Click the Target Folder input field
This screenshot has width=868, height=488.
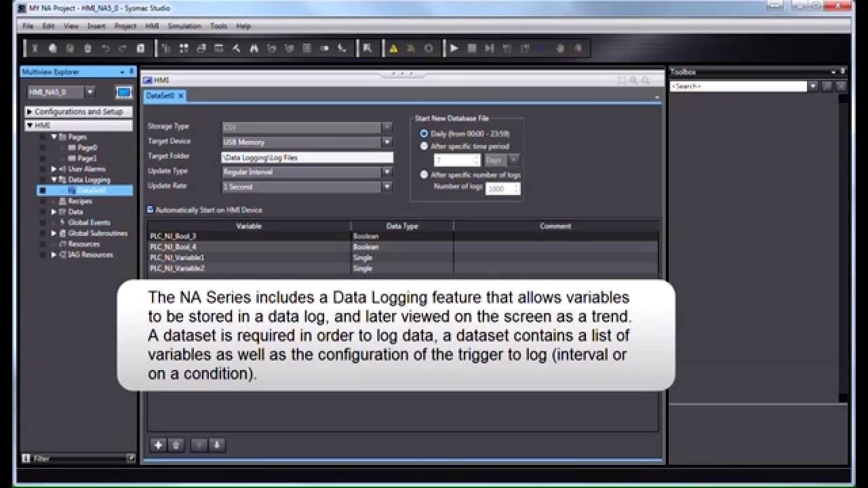[307, 157]
